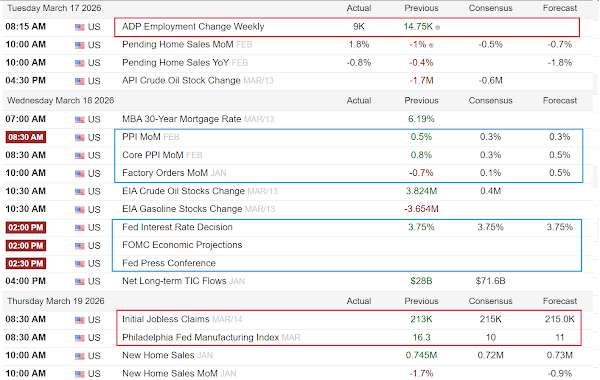Click the red 02:30 PM time badge
Screen dimensions: 600x380
click(x=26, y=263)
